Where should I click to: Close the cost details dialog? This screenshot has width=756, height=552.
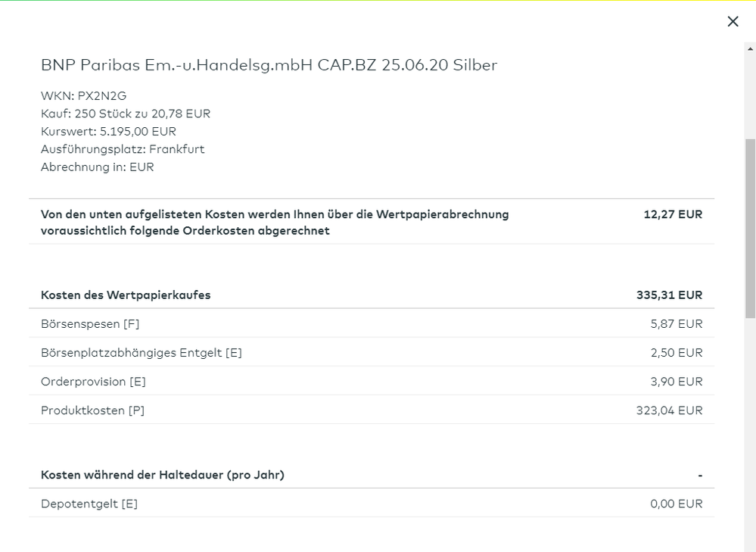[x=732, y=21]
